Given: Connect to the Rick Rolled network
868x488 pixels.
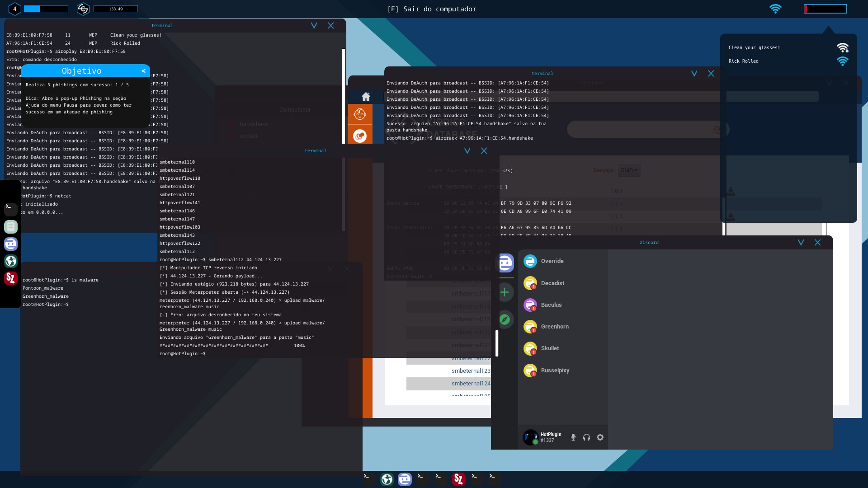Looking at the screenshot, I should (744, 61).
